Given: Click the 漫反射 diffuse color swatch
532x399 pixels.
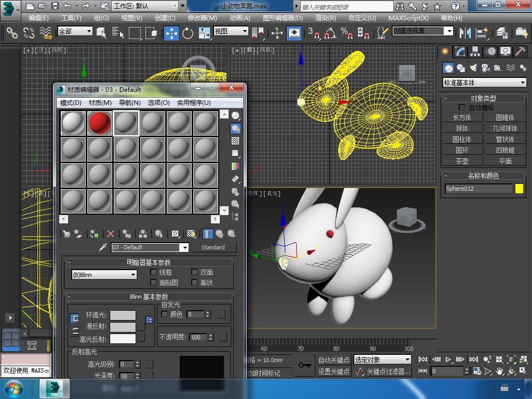Looking at the screenshot, I should pyautogui.click(x=123, y=327).
